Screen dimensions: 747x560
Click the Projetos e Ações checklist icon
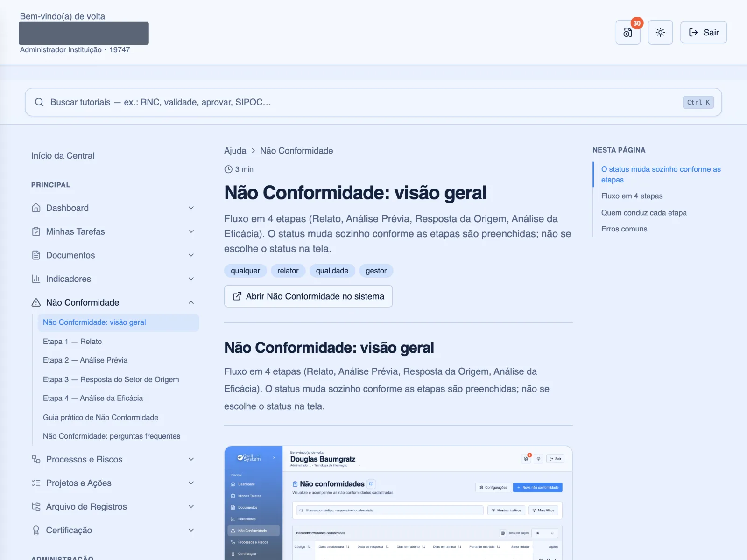click(36, 483)
